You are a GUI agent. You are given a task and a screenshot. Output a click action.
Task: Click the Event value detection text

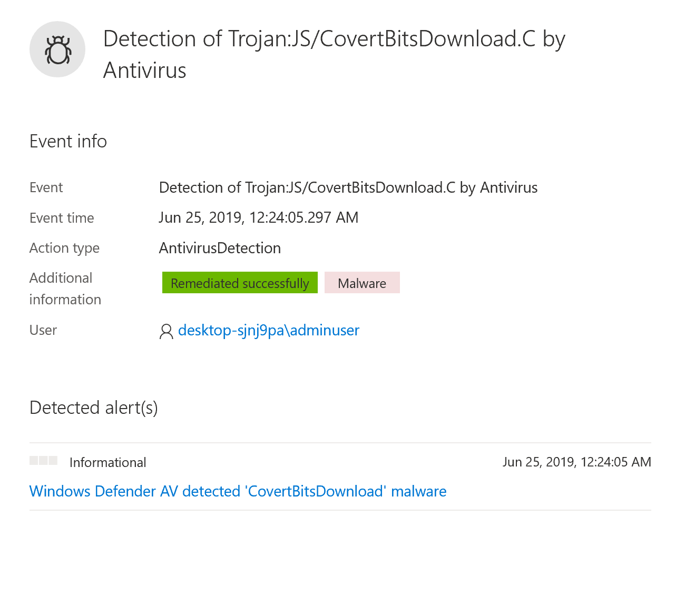click(x=348, y=187)
